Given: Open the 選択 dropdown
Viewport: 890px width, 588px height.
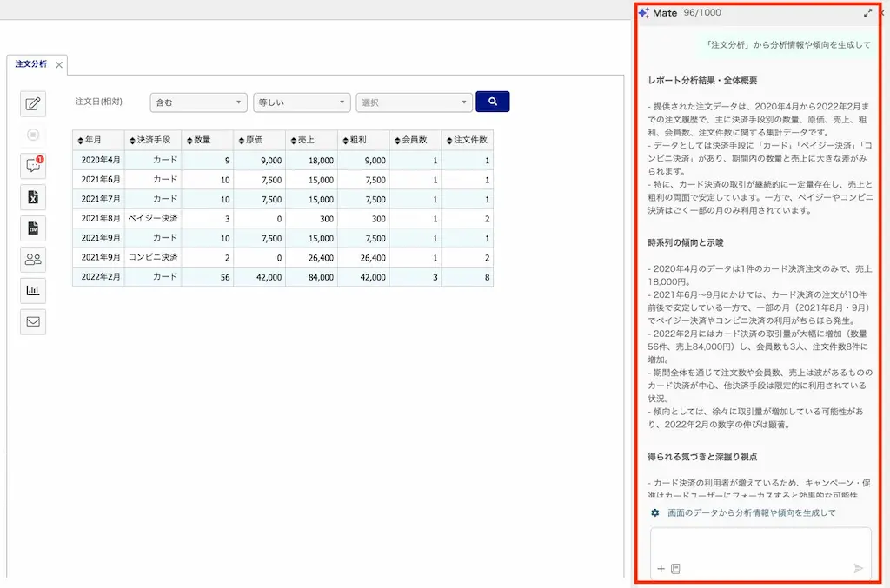Looking at the screenshot, I should [415, 102].
